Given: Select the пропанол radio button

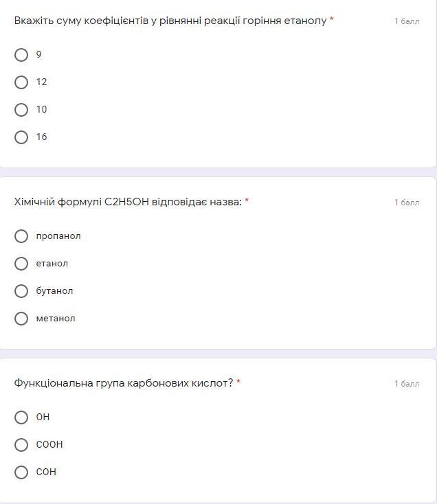Looking at the screenshot, I should click(x=21, y=236).
